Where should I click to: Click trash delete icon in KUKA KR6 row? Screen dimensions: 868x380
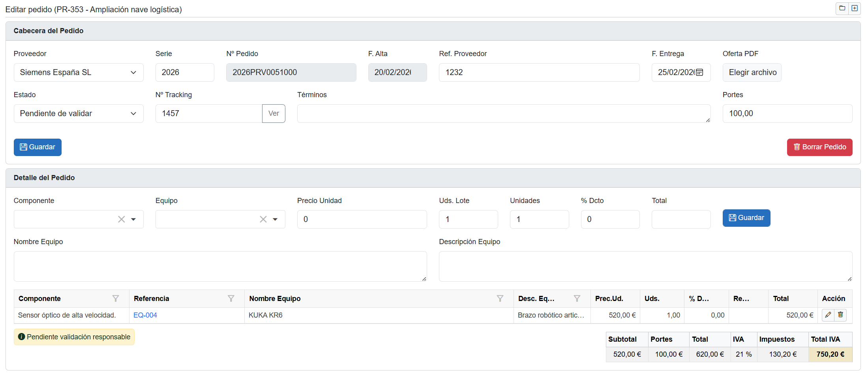coord(840,315)
